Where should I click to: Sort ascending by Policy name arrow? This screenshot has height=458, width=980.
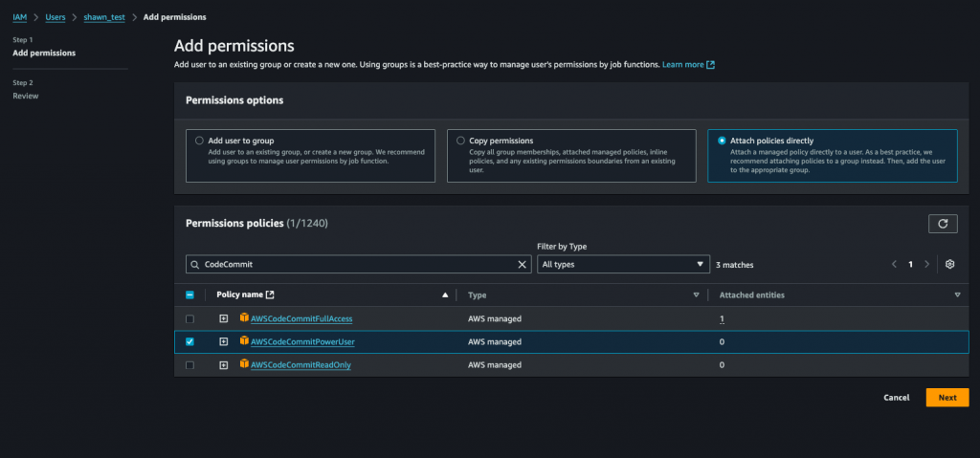444,295
